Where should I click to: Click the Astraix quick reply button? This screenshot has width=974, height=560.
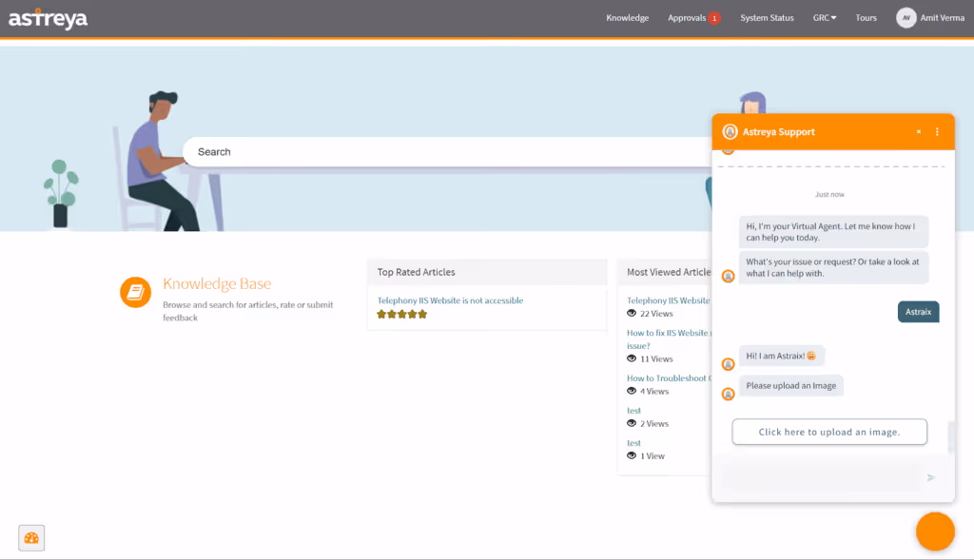(x=918, y=311)
